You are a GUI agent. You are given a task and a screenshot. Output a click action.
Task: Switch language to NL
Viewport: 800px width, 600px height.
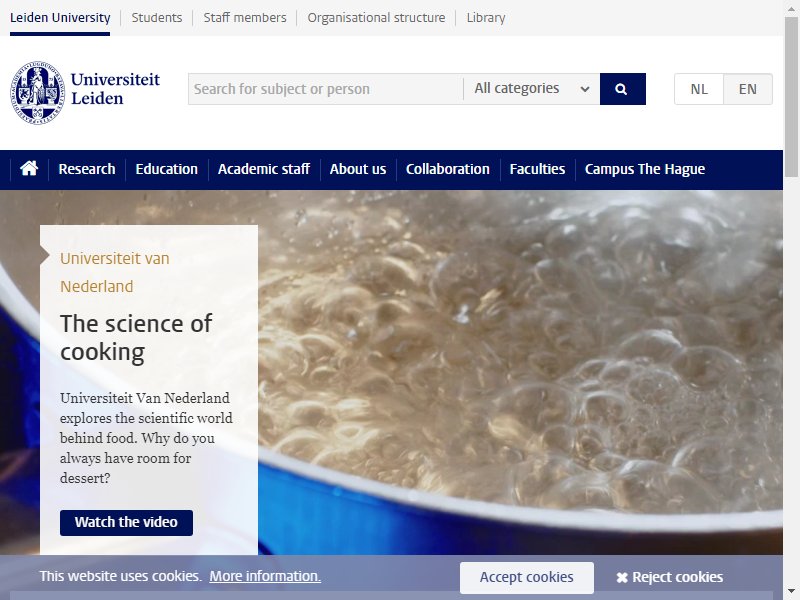pos(698,89)
